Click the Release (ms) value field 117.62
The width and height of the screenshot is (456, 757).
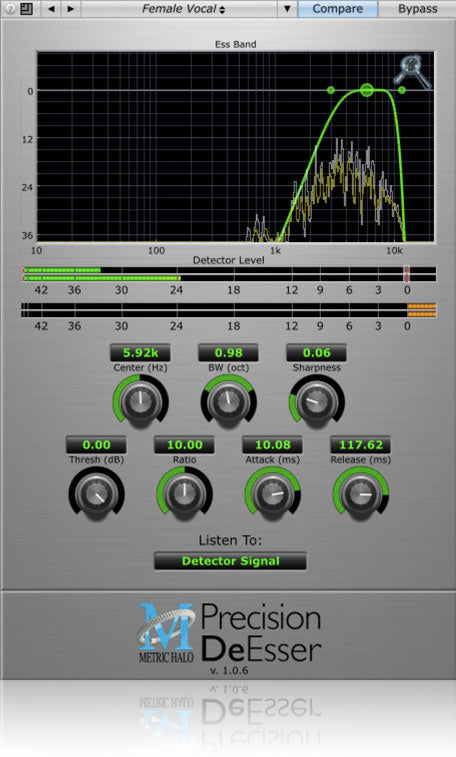360,445
